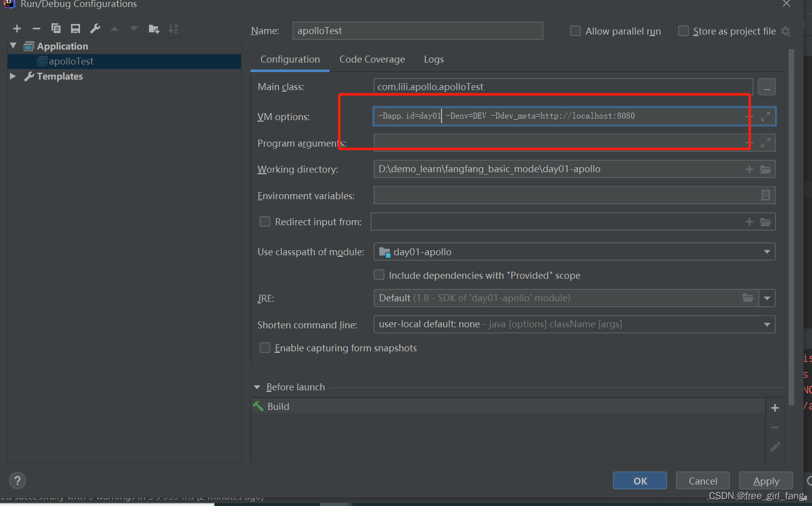Browse for the working directory folder
Image resolution: width=812 pixels, height=506 pixels.
(x=765, y=169)
